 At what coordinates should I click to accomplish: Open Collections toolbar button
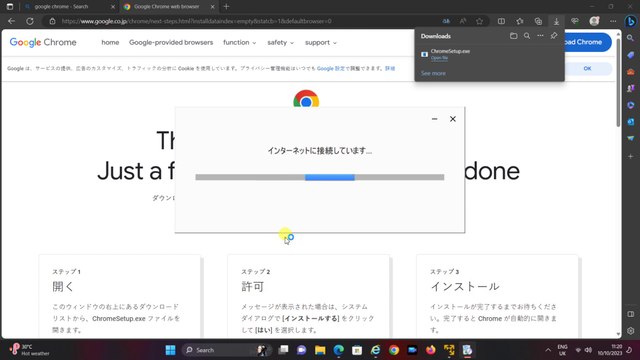point(538,21)
